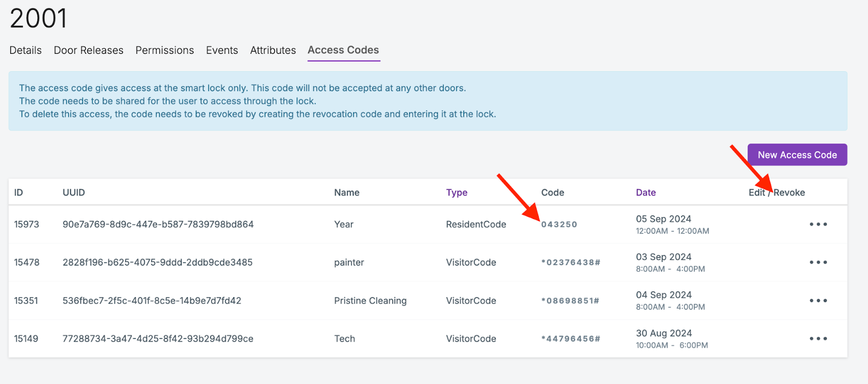Open the Events tab
Viewport: 868px width, 384px height.
[222, 51]
